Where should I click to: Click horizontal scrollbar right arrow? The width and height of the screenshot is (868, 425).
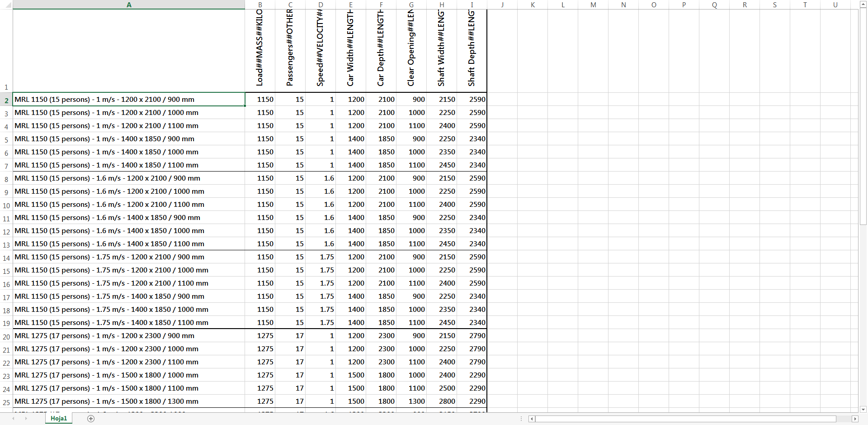(855, 419)
